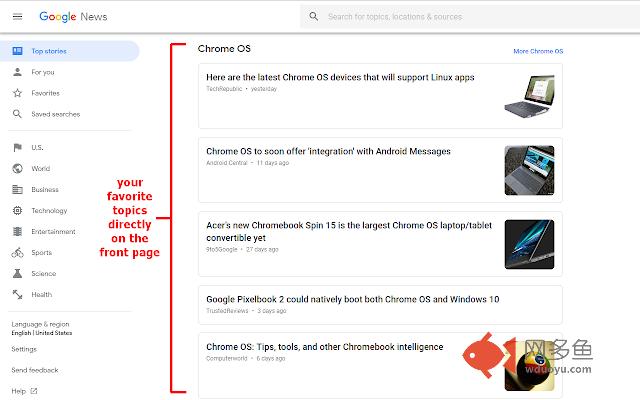The width and height of the screenshot is (640, 400).
Task: Click the Technology chip icon
Action: 17,211
